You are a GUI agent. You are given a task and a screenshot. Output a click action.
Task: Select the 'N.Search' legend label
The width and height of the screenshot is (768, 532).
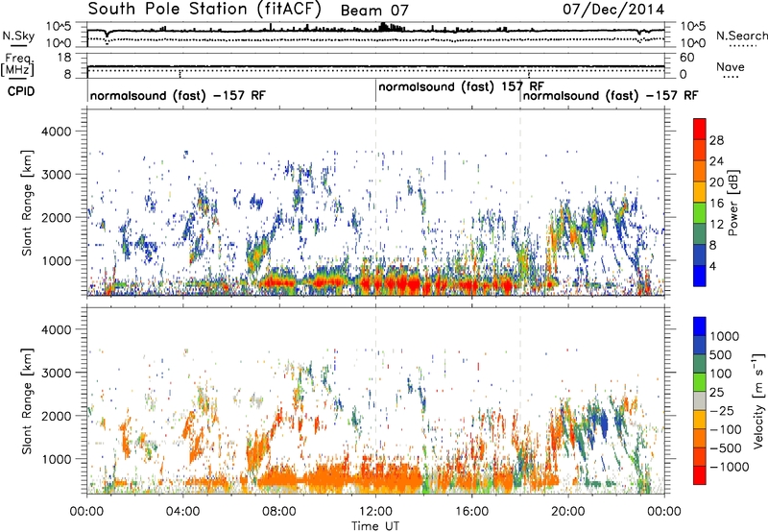(741, 36)
